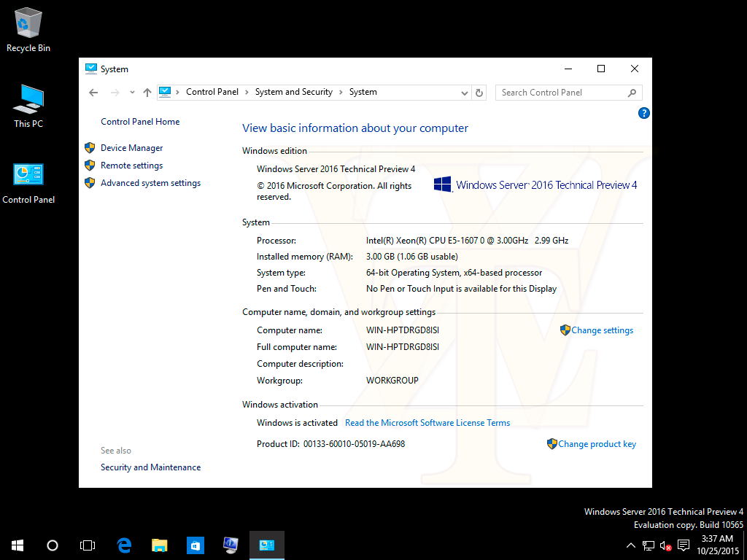Open Task View in the taskbar
The height and width of the screenshot is (560, 747).
pos(88,545)
